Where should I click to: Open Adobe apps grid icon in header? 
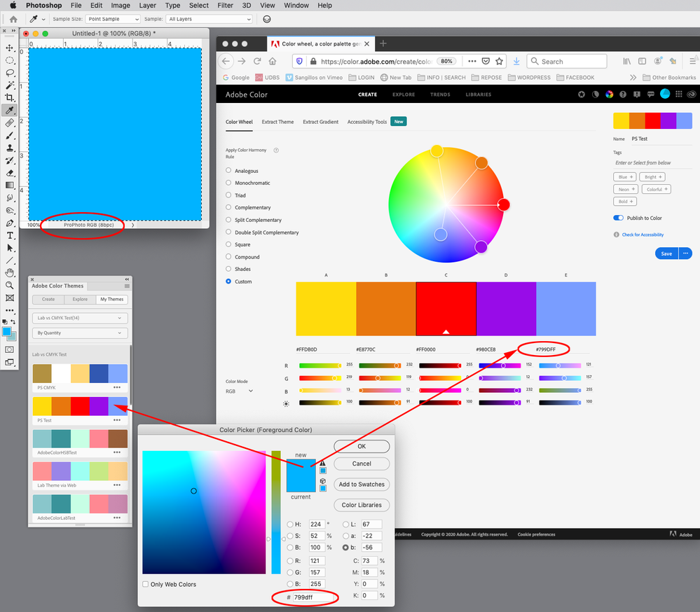pos(678,94)
